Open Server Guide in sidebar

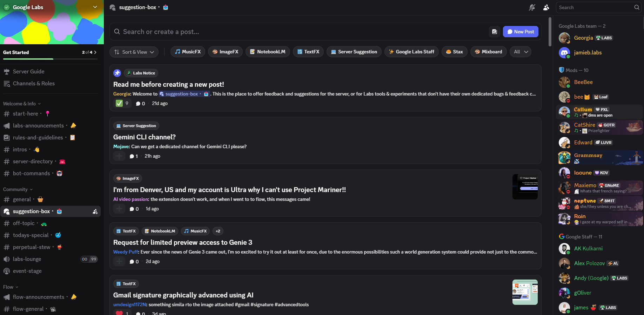(x=28, y=72)
